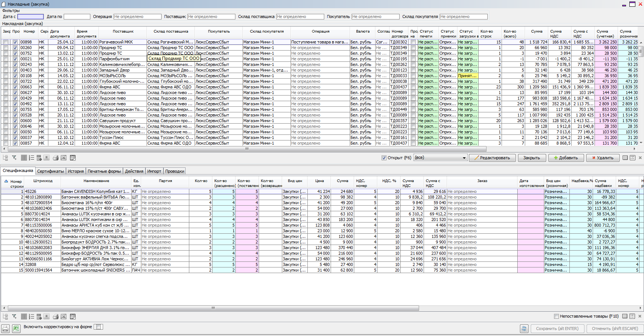Click the add filter funnel icon in the invoices toolbar
Viewport: 644px width, 336px height.
click(x=14, y=158)
